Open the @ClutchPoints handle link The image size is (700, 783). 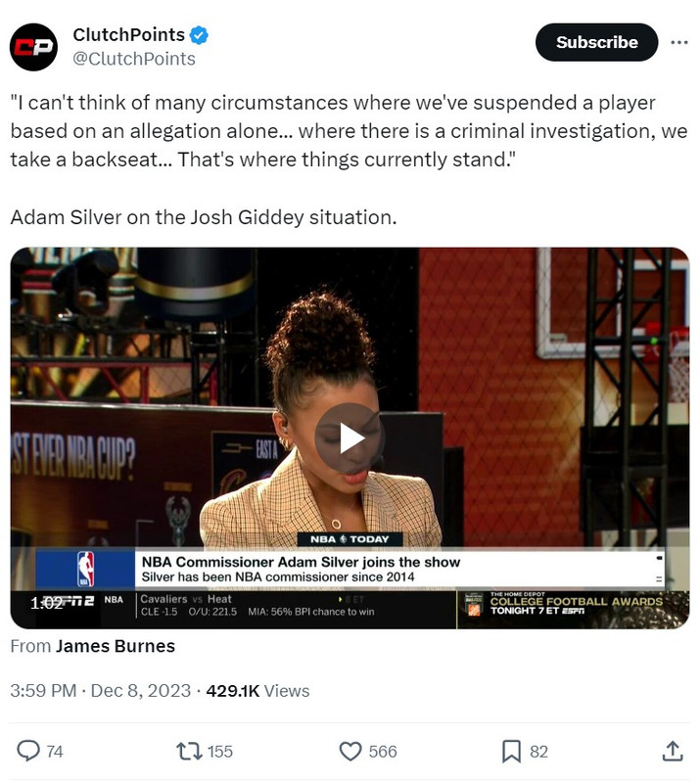click(x=134, y=59)
